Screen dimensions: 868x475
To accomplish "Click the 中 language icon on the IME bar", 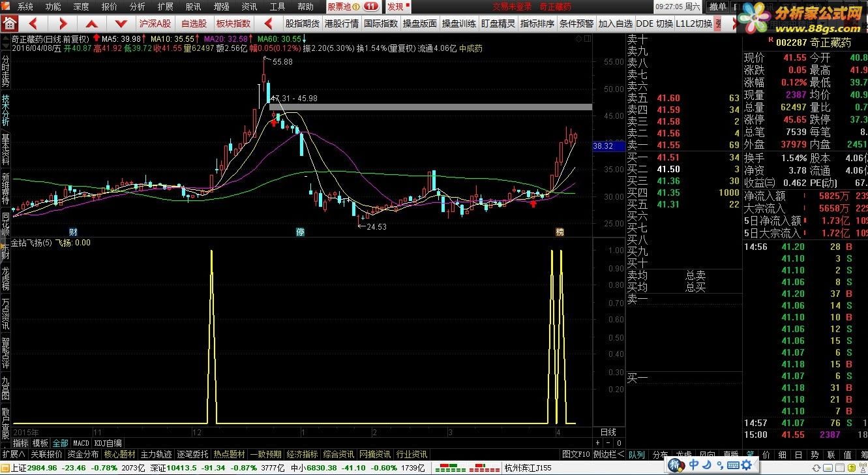I will 694,464.
